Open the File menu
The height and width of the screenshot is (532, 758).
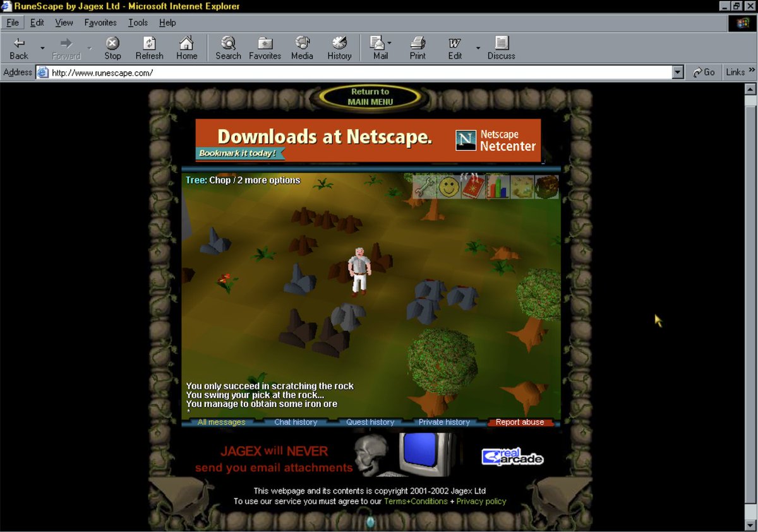13,23
